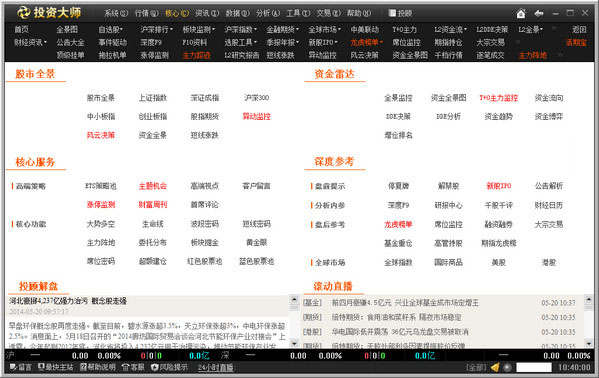
Task: Open 创业板指 link
Action: (152, 117)
